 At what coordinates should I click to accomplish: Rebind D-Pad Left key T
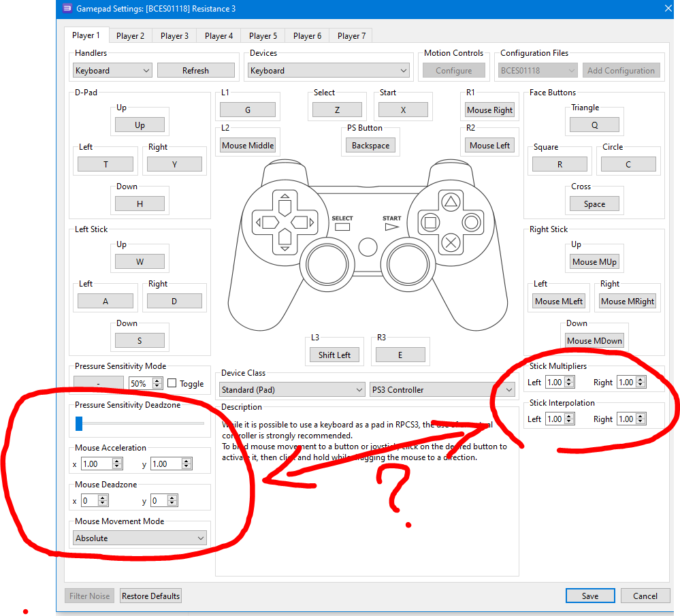106,165
